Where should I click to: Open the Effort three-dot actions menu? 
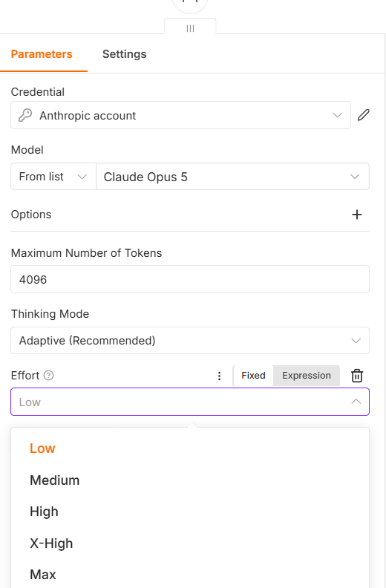click(220, 376)
